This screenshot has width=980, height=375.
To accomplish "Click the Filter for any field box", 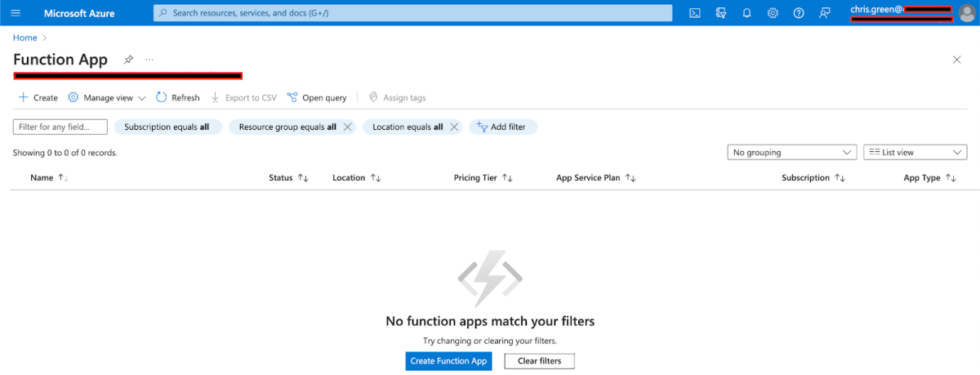I will pos(60,127).
